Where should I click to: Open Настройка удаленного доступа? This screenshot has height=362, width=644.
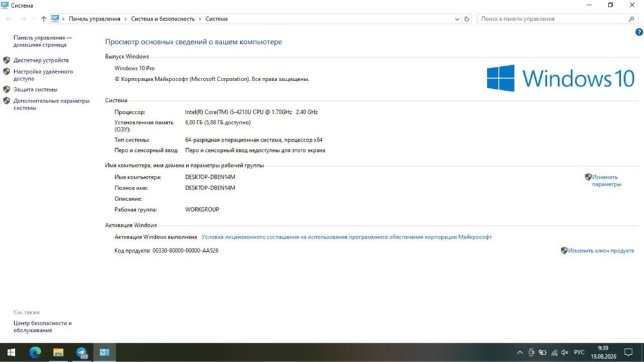point(43,75)
